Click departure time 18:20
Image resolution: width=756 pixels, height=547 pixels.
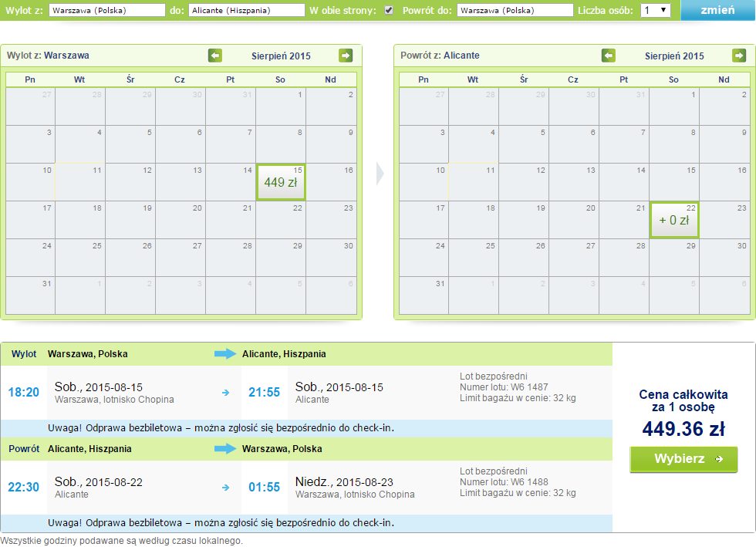point(24,392)
